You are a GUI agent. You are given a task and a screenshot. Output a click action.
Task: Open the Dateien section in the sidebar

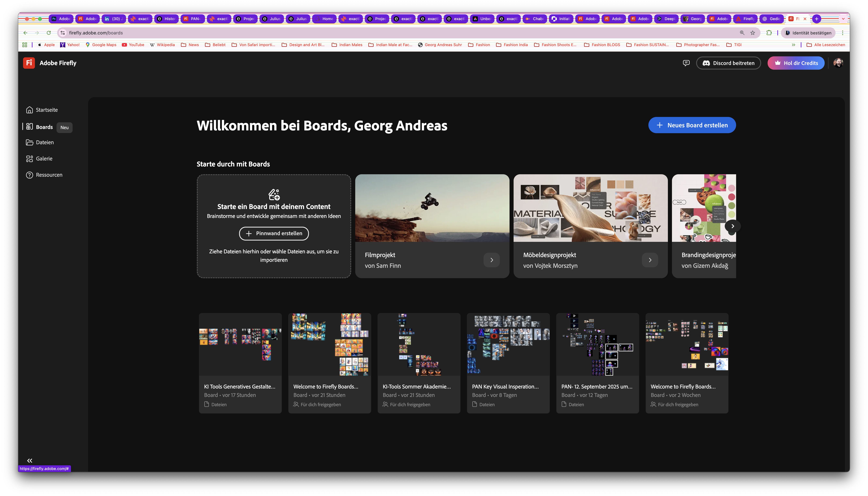[x=45, y=142]
